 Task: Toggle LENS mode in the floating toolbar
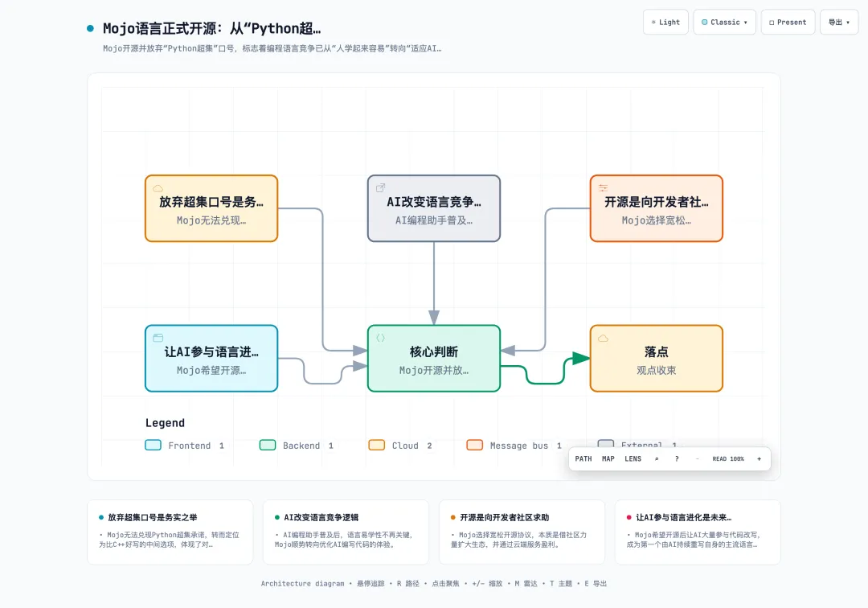[633, 458]
